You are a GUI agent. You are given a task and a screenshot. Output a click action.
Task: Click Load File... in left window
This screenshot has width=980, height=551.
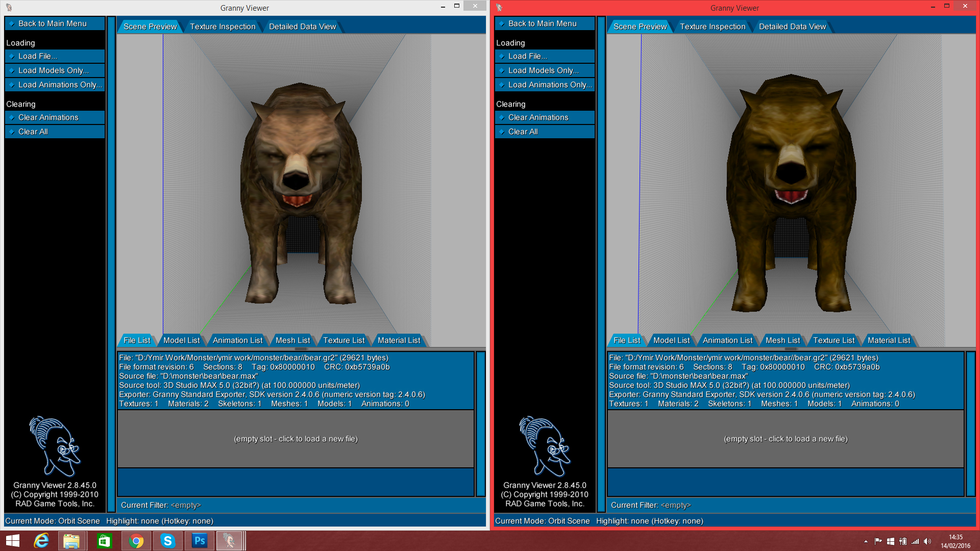pyautogui.click(x=55, y=56)
